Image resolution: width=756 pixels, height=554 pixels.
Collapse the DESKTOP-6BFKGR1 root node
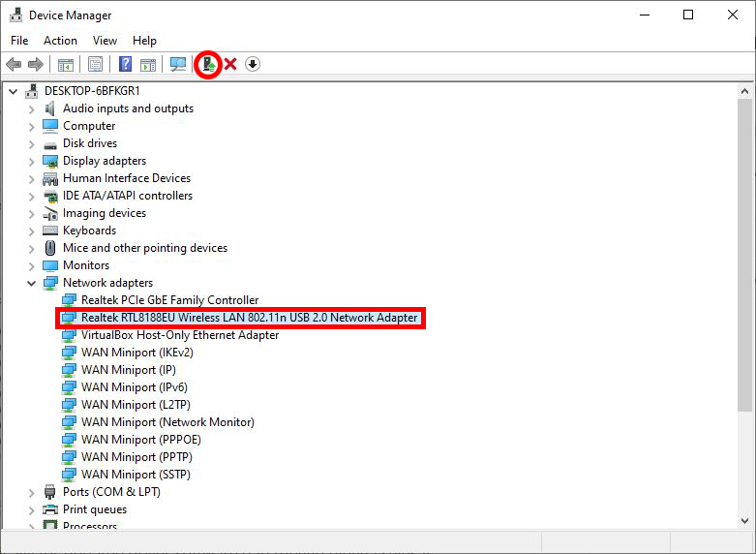pos(13,91)
